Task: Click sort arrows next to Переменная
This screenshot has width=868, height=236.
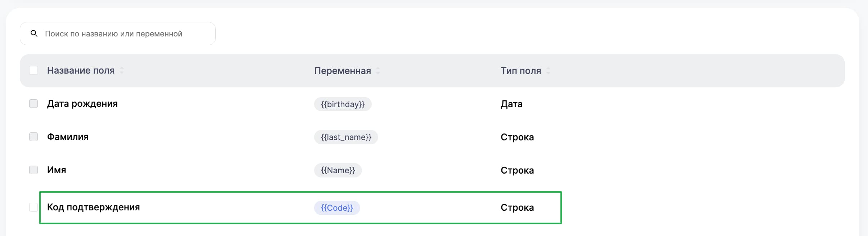Action: [378, 71]
